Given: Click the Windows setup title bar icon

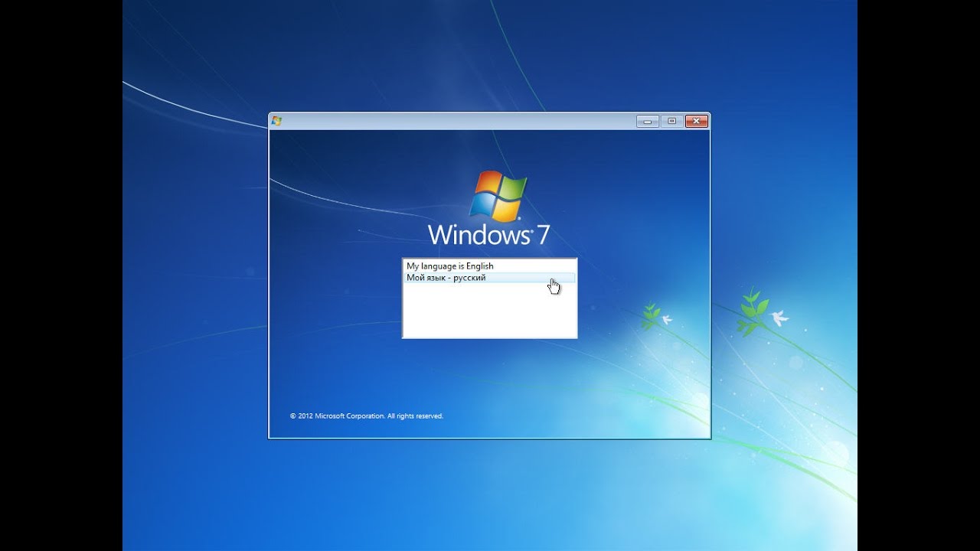Looking at the screenshot, I should (x=277, y=121).
